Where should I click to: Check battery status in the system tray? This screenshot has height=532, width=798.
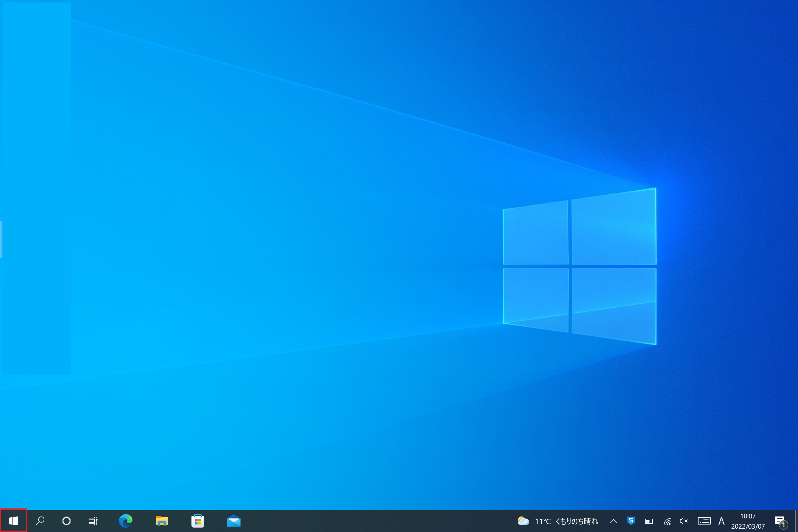coord(649,521)
